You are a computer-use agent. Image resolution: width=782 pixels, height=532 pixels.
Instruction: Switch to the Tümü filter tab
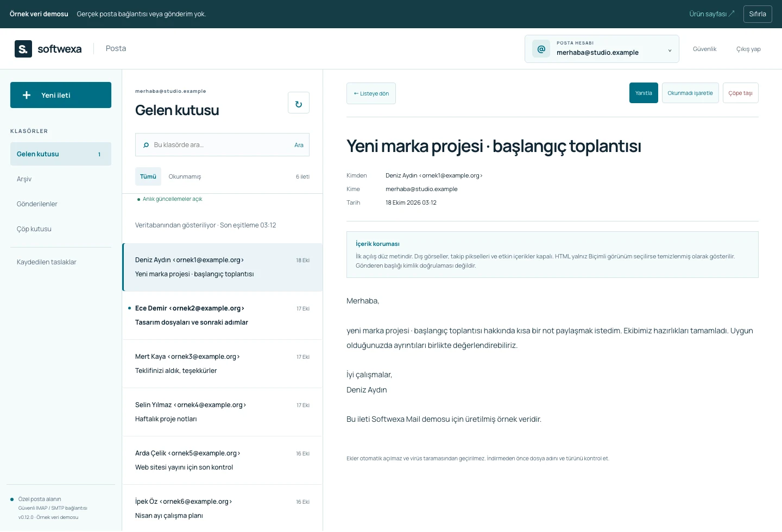click(x=148, y=176)
